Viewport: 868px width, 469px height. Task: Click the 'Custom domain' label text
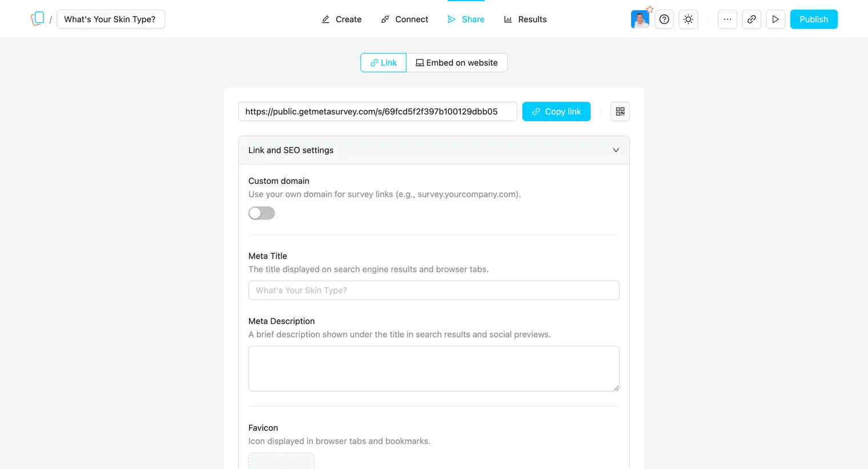point(279,181)
